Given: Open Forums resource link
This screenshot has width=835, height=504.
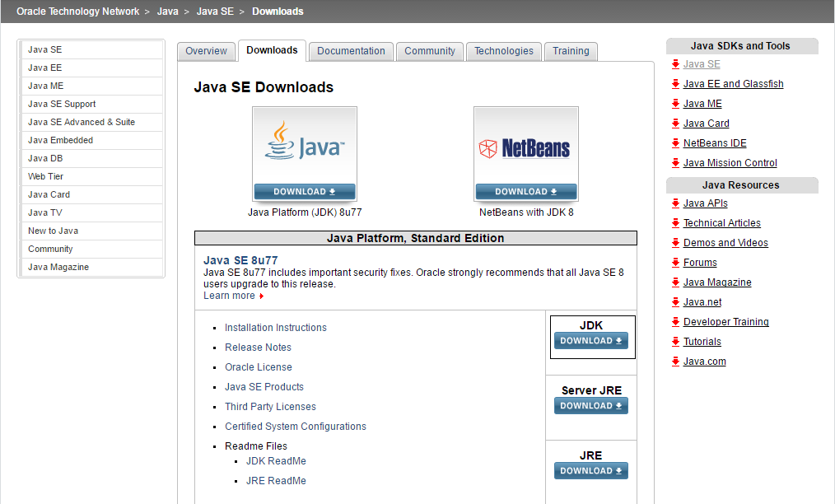Looking at the screenshot, I should point(700,262).
